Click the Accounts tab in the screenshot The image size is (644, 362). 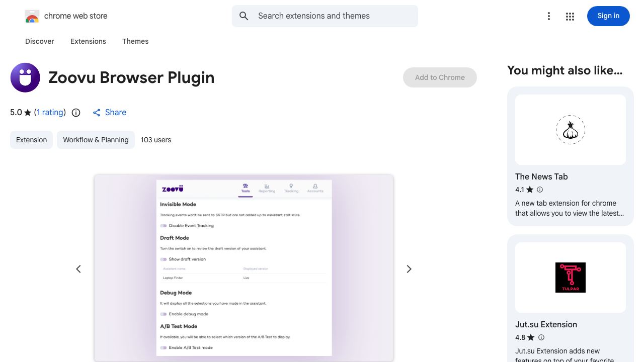tap(315, 189)
